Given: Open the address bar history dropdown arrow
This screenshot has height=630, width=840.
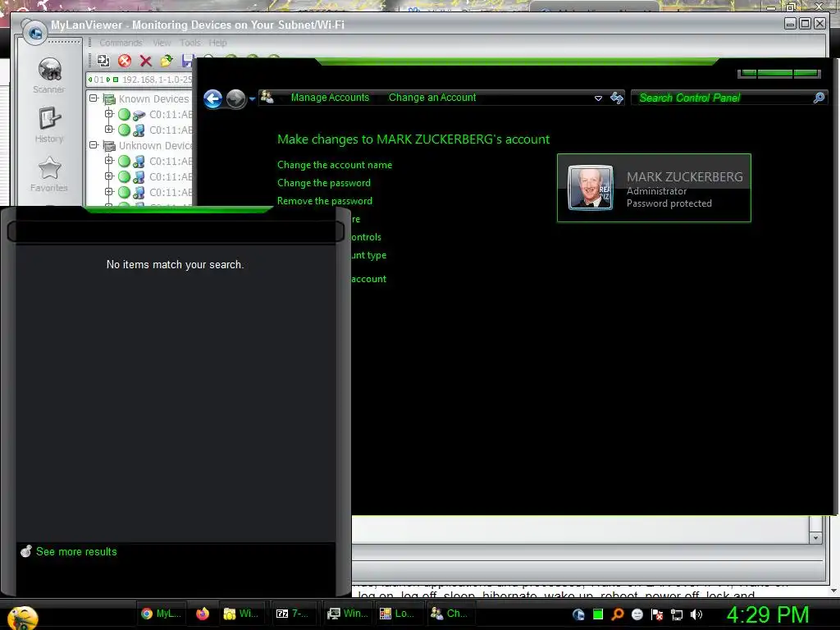Looking at the screenshot, I should pos(598,98).
